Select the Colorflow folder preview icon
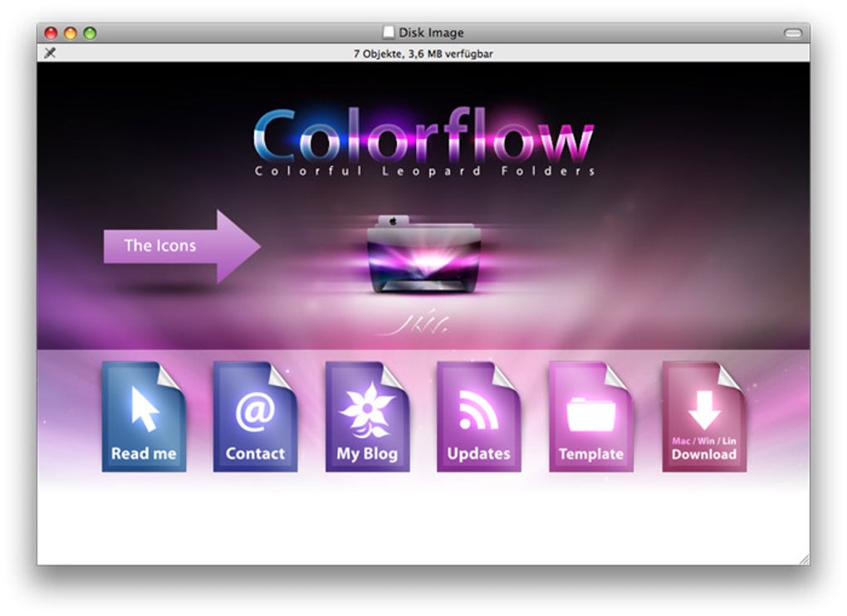The width and height of the screenshot is (847, 616). point(423,262)
